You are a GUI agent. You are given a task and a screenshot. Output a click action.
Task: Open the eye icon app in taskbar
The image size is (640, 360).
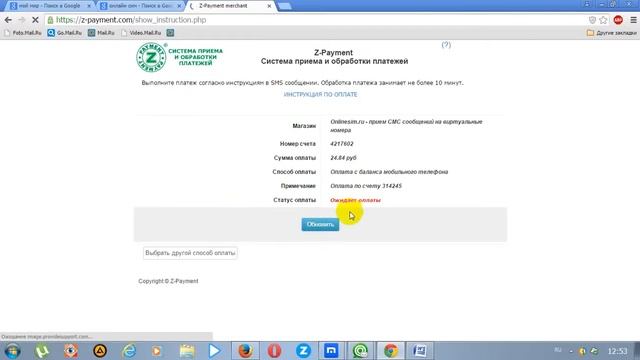click(x=71, y=351)
